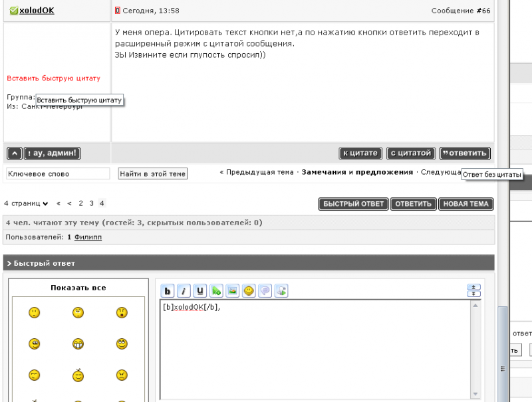Click the 'Найти в этой теме' search button
532x402 pixels.
[x=153, y=174]
